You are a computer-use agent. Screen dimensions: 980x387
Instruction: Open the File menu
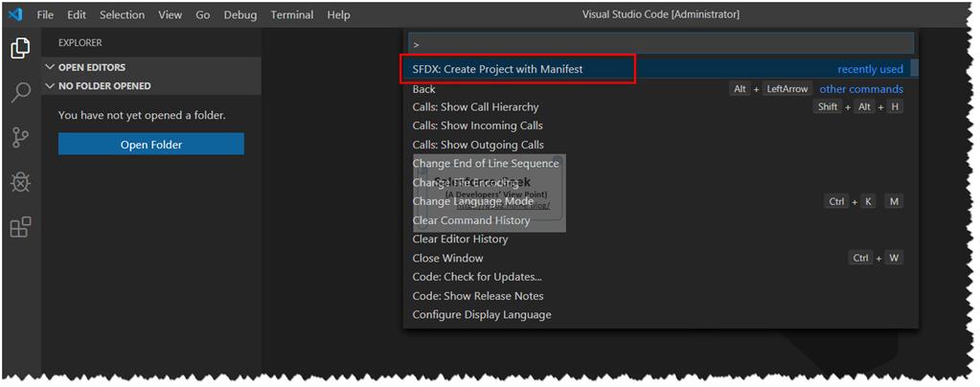(45, 14)
